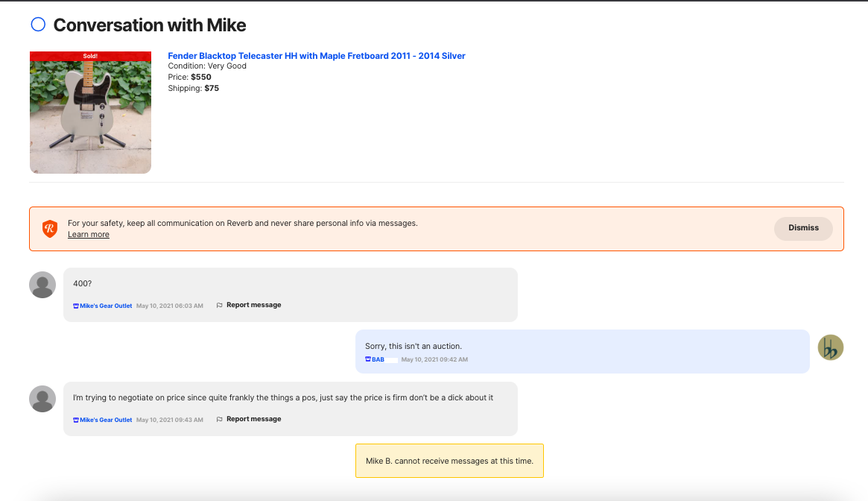Open the Fender Blacktop Telecaster HH listing link
This screenshot has height=501, width=868.
coord(316,56)
